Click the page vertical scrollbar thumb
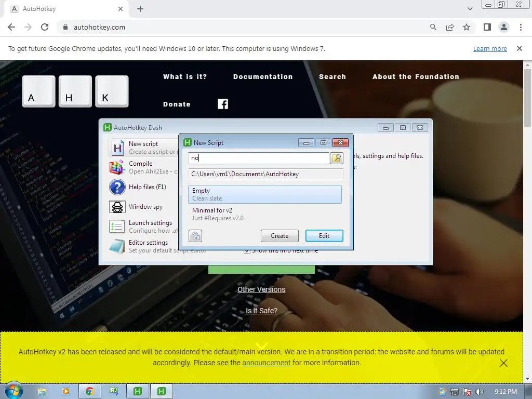This screenshot has width=532, height=399. coord(528,98)
